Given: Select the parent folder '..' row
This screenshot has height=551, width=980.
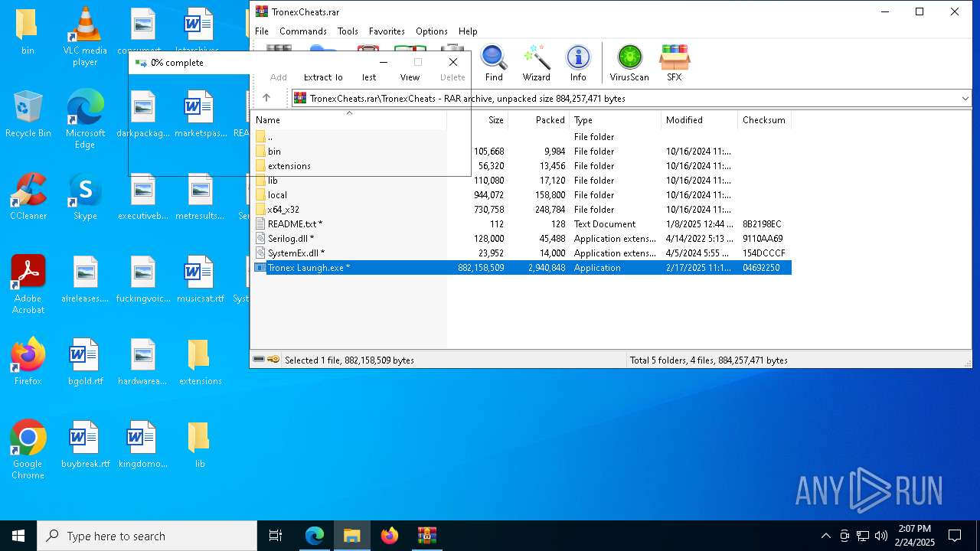Looking at the screenshot, I should (x=521, y=137).
